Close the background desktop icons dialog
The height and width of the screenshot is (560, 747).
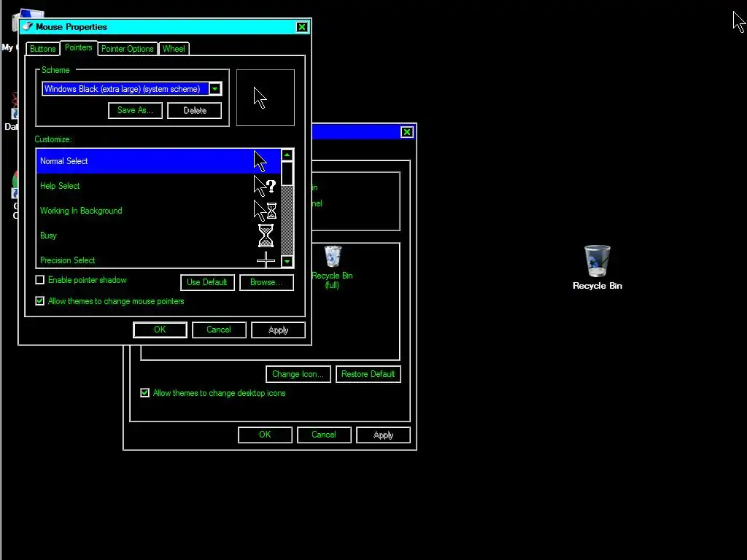(407, 132)
